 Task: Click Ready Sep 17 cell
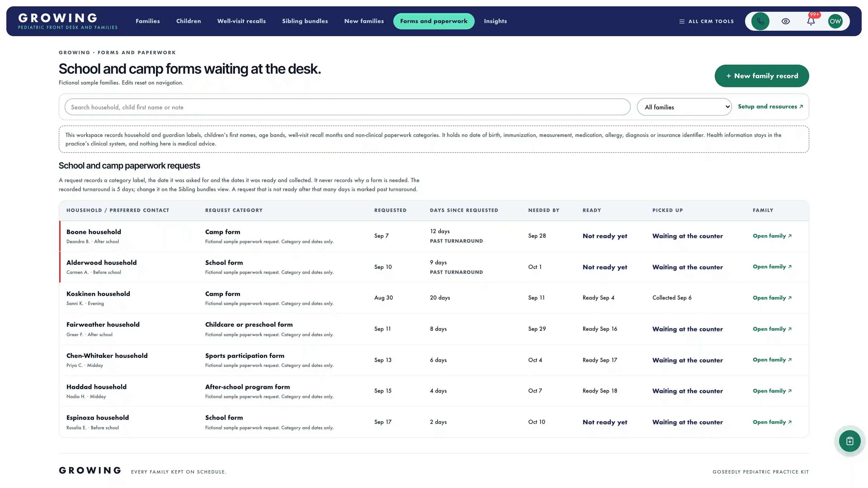point(600,360)
